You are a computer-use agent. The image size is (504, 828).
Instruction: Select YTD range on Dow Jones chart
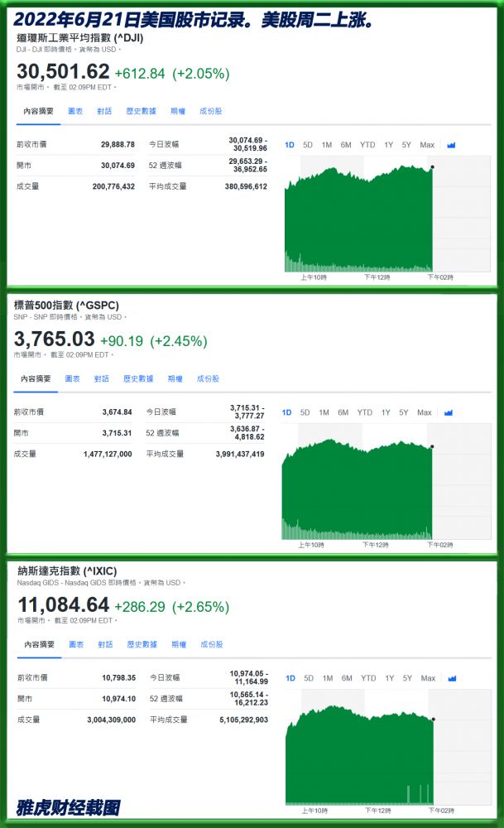click(x=367, y=145)
